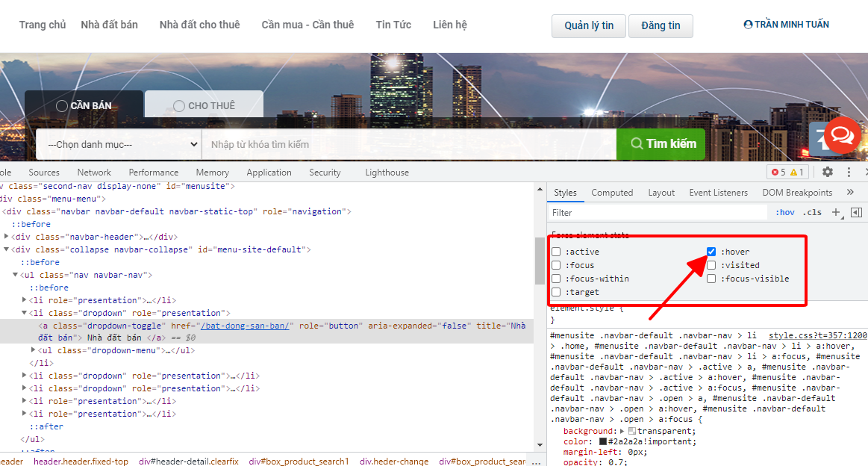Open Liên hệ navigation link
This screenshot has height=466, width=868.
click(450, 25)
